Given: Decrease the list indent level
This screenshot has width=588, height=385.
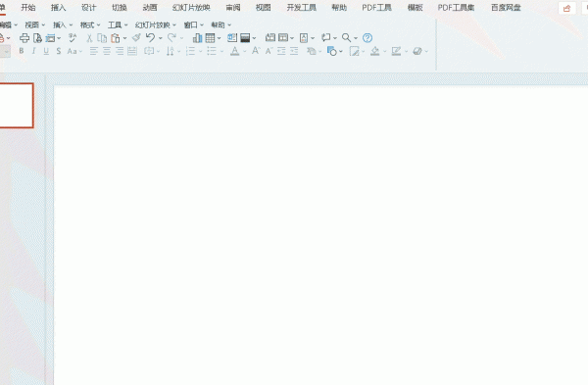Looking at the screenshot, I should pos(281,51).
